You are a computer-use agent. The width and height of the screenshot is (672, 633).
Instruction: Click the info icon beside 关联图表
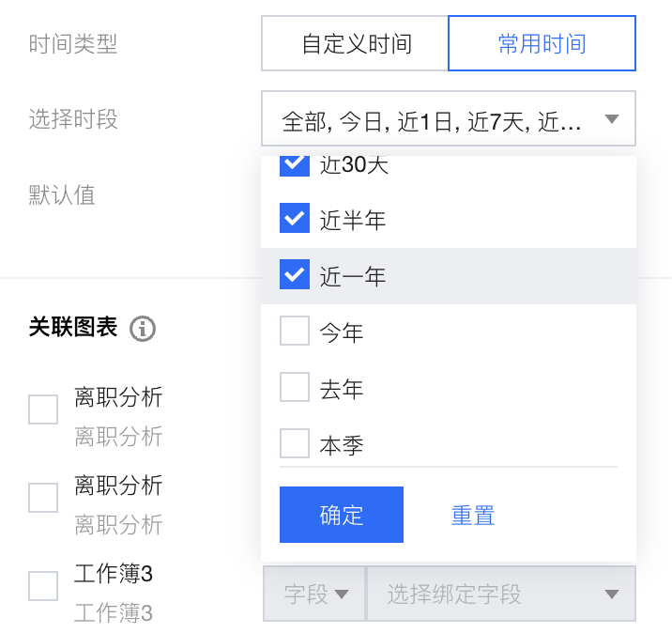(x=143, y=329)
